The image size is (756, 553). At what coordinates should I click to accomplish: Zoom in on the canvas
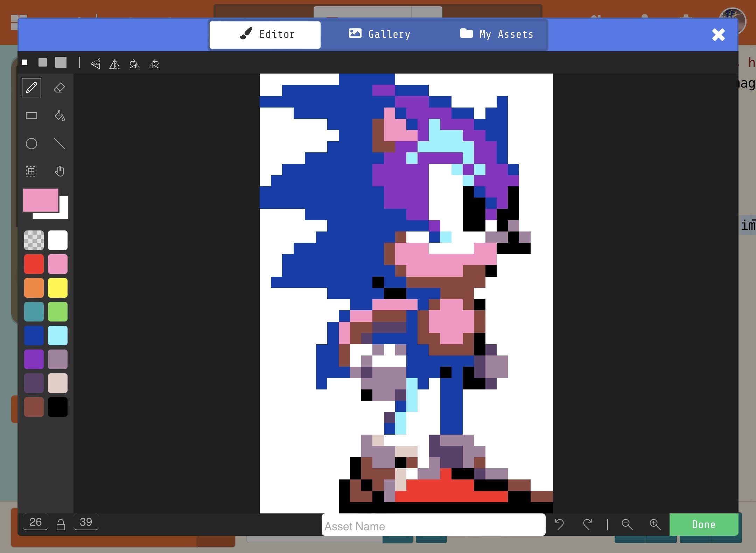click(655, 524)
